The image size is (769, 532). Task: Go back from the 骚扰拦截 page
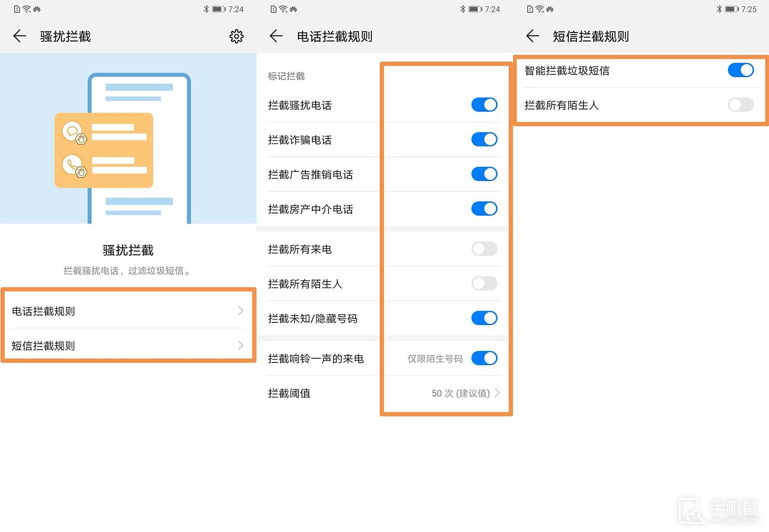tap(19, 36)
